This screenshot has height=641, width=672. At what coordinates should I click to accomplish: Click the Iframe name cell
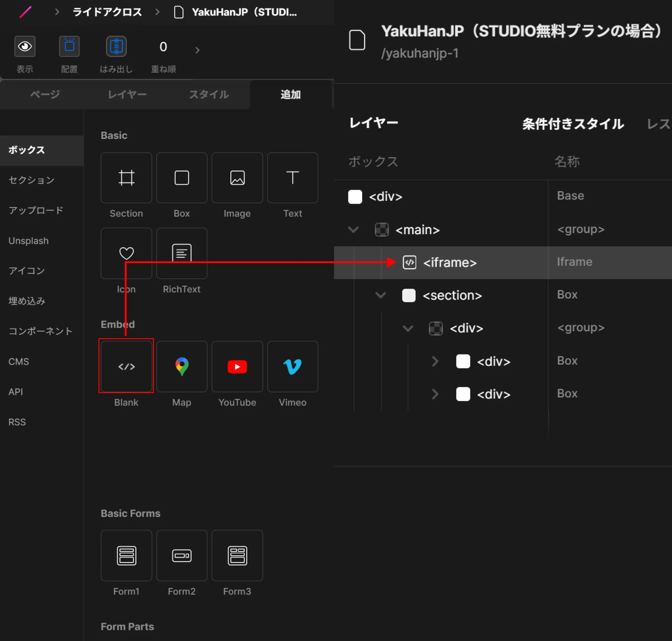click(574, 262)
